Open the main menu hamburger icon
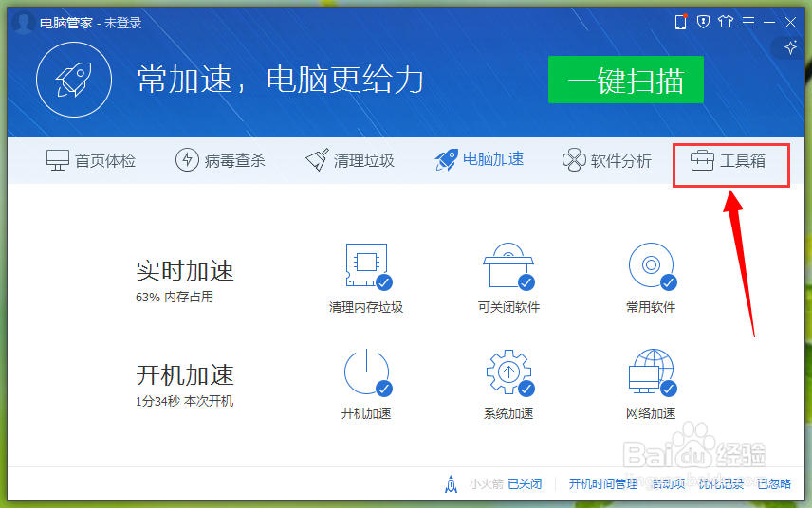 747,22
